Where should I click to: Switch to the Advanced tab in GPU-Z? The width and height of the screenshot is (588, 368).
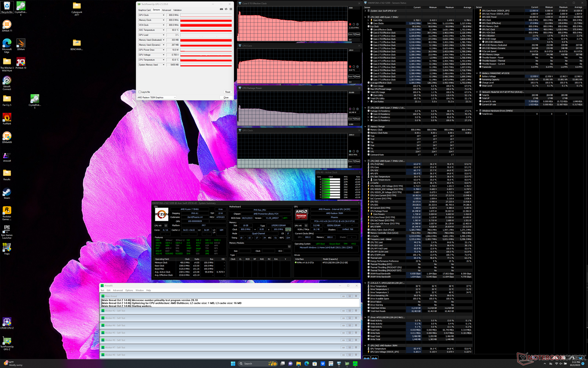click(x=166, y=10)
